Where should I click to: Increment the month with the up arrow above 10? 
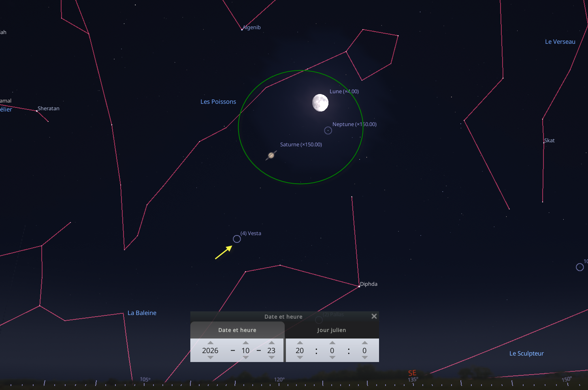click(245, 343)
